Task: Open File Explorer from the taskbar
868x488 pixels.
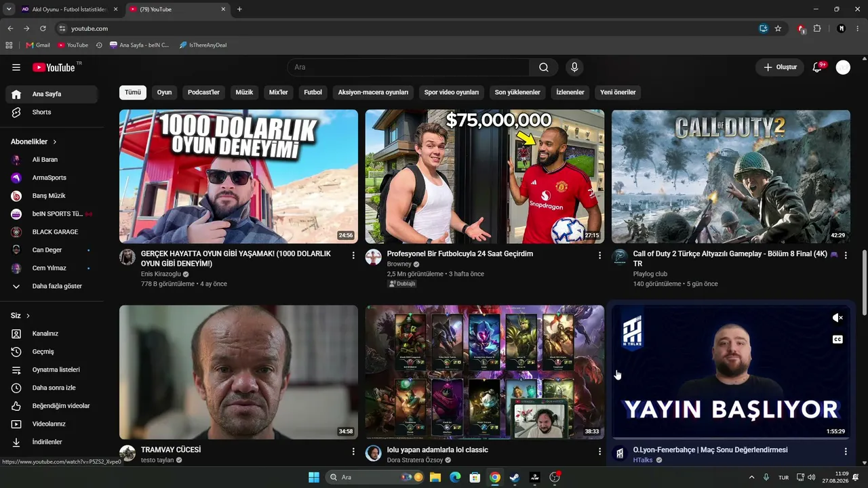Action: click(x=435, y=477)
